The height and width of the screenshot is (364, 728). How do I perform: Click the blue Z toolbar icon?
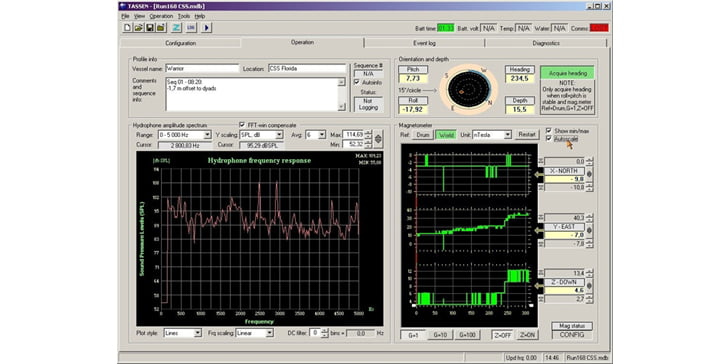coord(176,28)
